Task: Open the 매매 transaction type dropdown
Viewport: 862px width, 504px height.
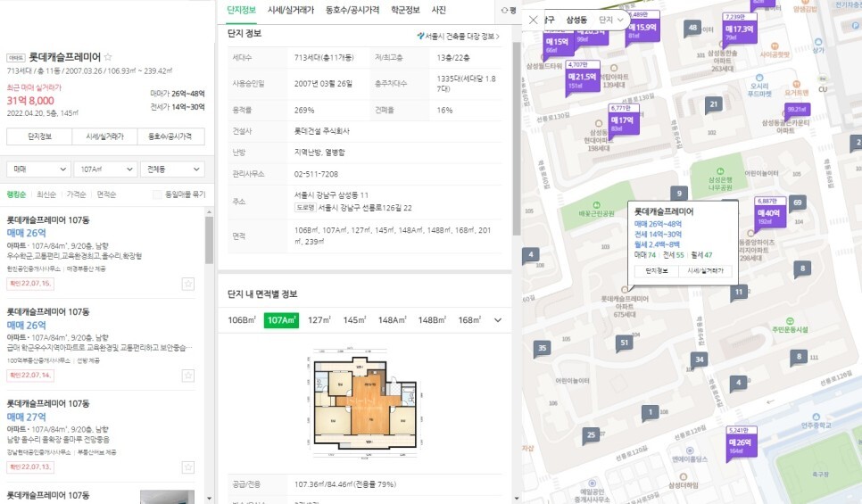Action: pyautogui.click(x=38, y=169)
